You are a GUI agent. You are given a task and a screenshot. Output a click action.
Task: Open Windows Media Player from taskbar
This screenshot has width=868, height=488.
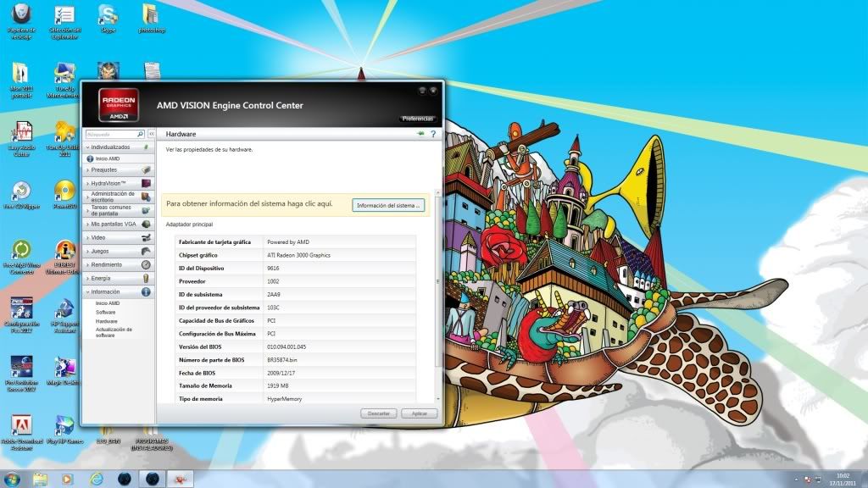point(67,479)
